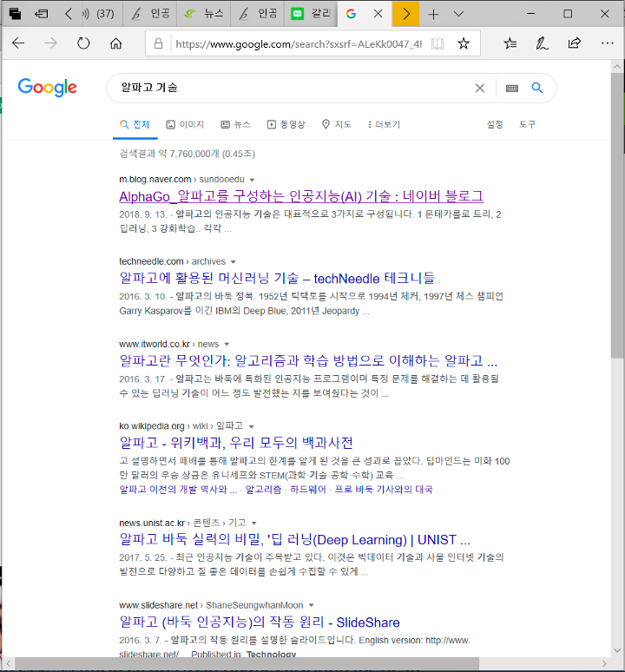Close the active Google tab
The height and width of the screenshot is (672, 625).
(378, 14)
